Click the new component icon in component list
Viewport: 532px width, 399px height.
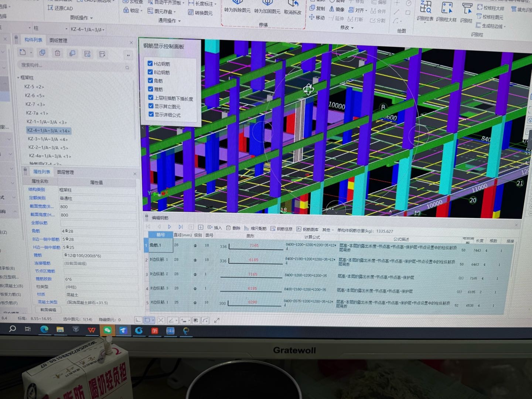tap(23, 52)
